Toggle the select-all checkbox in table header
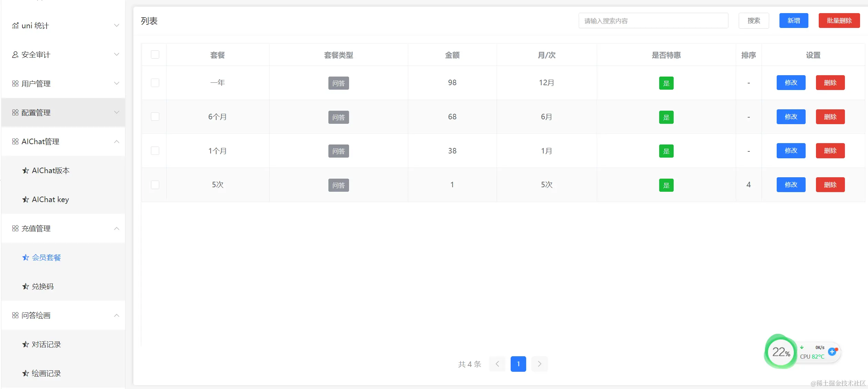This screenshot has width=868, height=389. tap(155, 55)
